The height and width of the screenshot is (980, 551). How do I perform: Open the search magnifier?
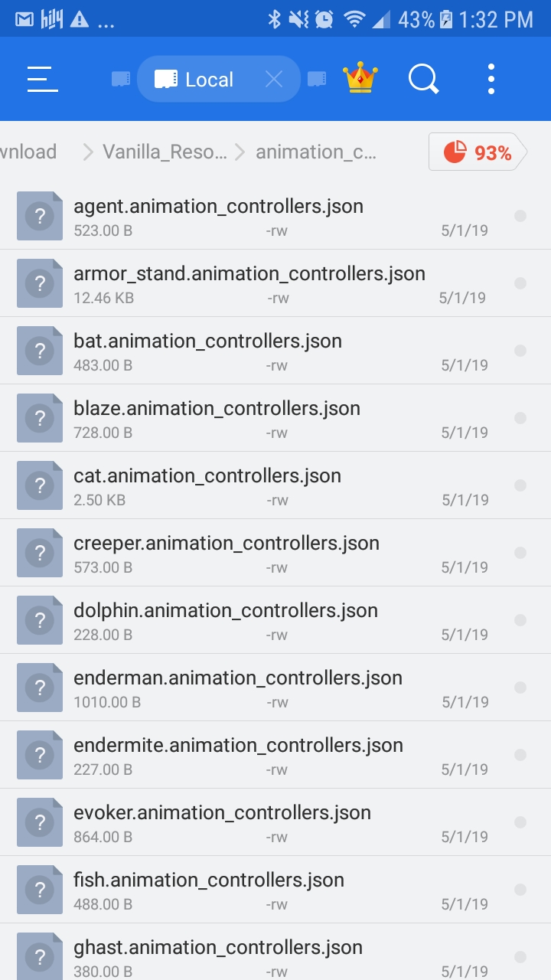[x=423, y=79]
